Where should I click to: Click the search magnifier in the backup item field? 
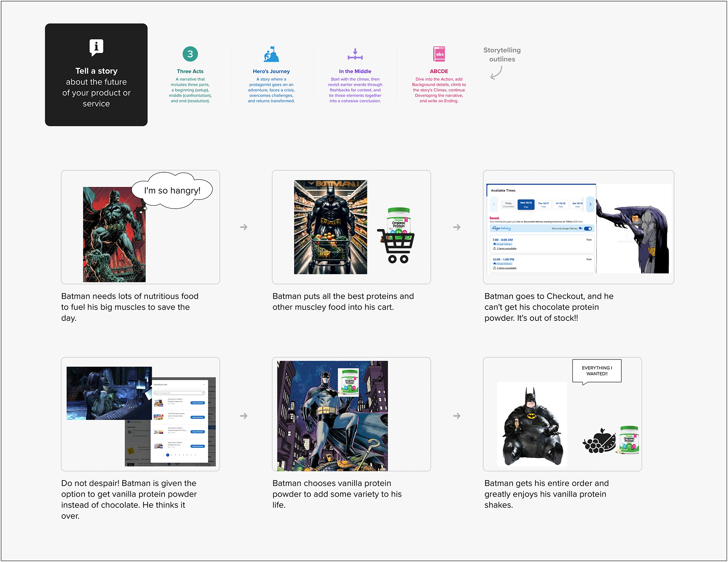(x=203, y=393)
